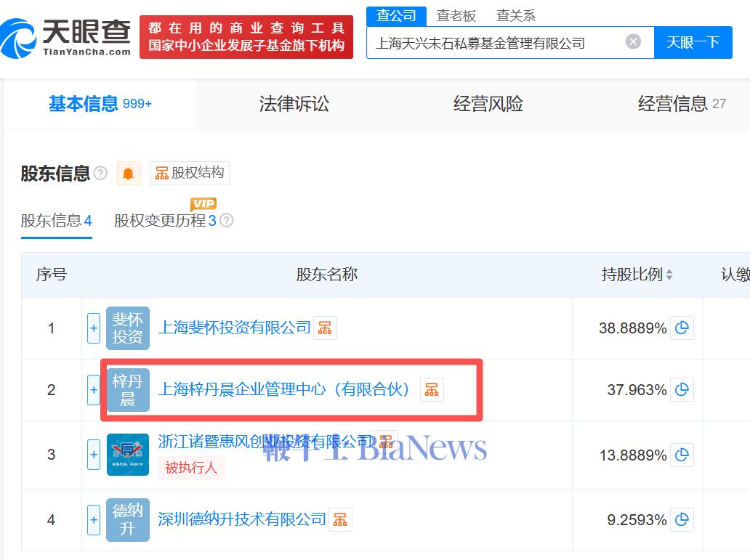Click the red 国家中小企业发展子基金旗下机构 banner
Image resolution: width=750 pixels, height=560 pixels.
(x=246, y=37)
